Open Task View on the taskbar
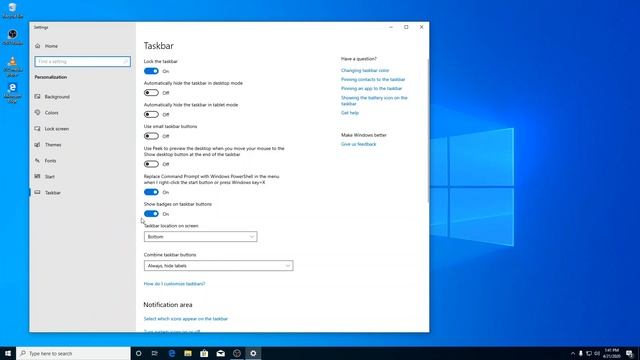640x360 pixels. (155, 353)
